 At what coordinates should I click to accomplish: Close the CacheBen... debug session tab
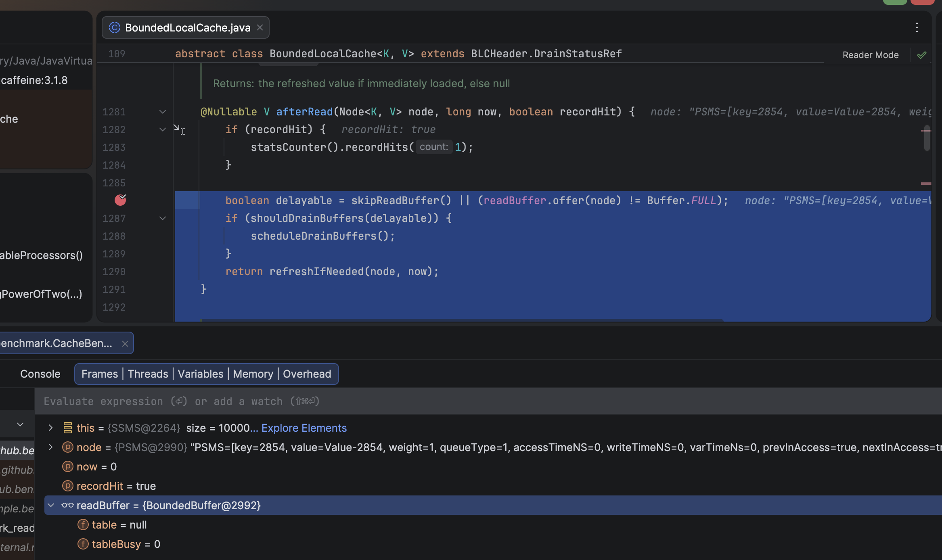125,343
